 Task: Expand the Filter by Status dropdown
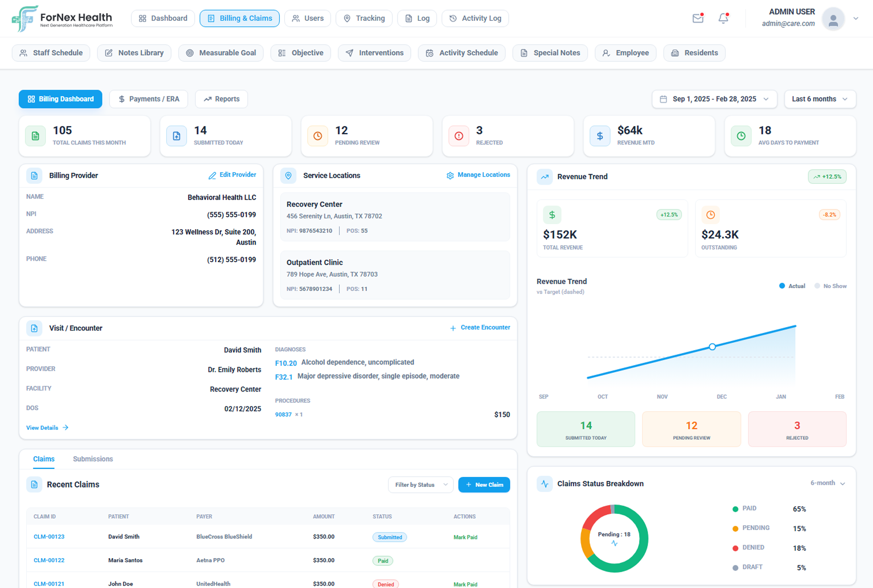click(x=420, y=484)
